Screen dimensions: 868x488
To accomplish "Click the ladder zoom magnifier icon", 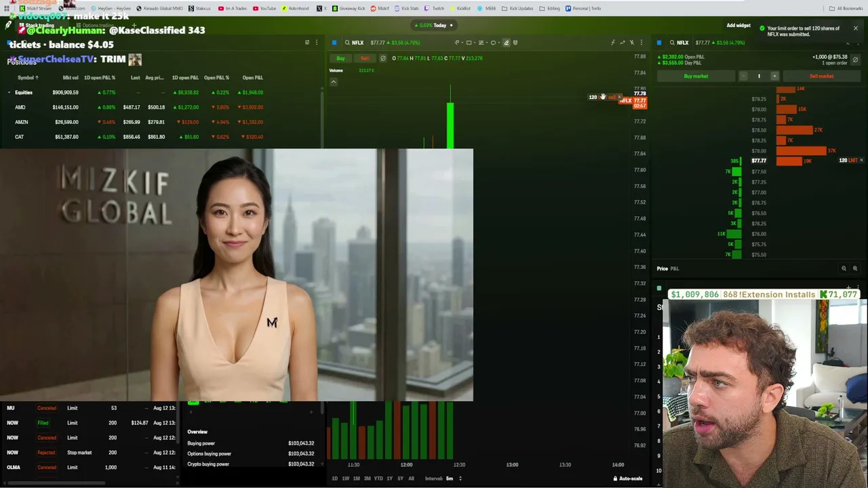I will pos(844,268).
